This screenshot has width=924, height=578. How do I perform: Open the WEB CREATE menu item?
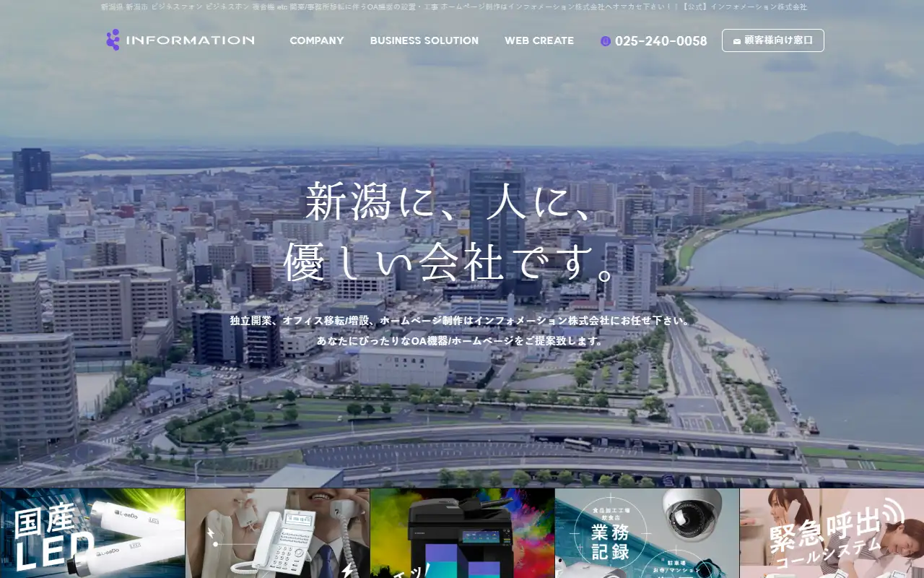tap(539, 40)
